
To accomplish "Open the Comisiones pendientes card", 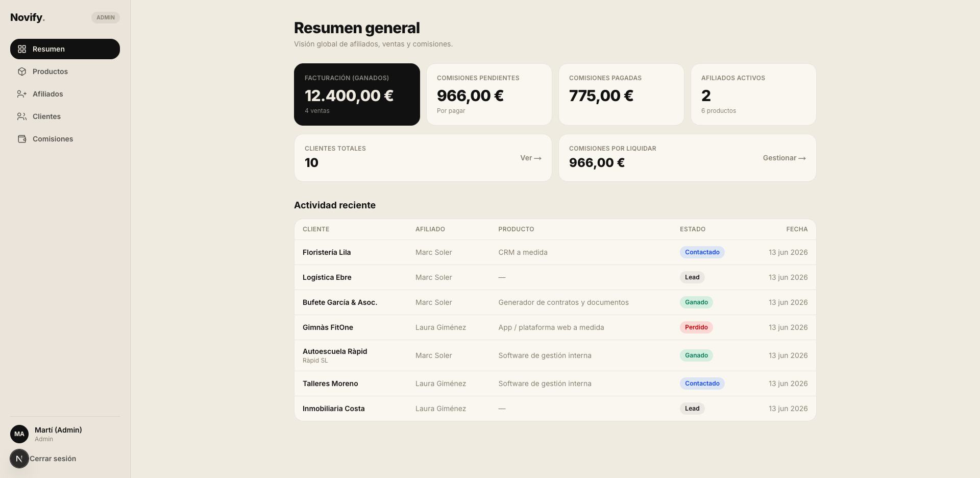I will [489, 94].
